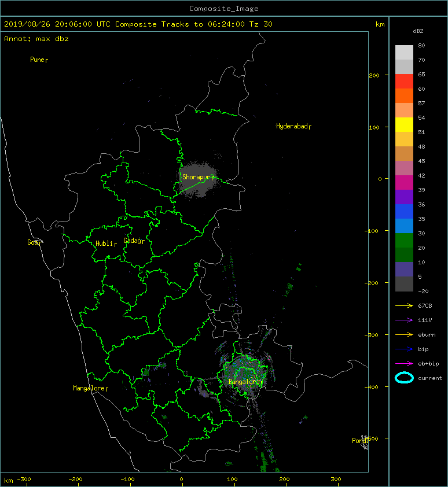
Task: Click the Bangalore radar site label
Action: [x=244, y=382]
